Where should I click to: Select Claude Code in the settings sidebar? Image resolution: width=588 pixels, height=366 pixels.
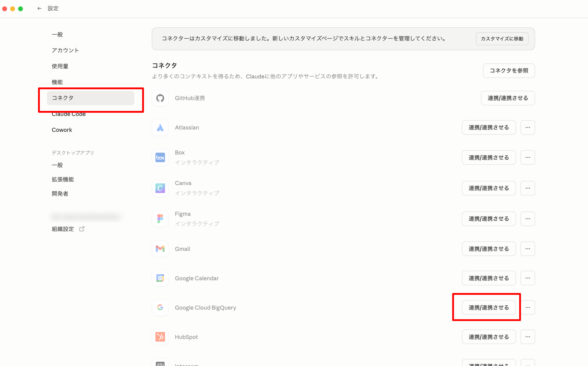pyautogui.click(x=69, y=115)
